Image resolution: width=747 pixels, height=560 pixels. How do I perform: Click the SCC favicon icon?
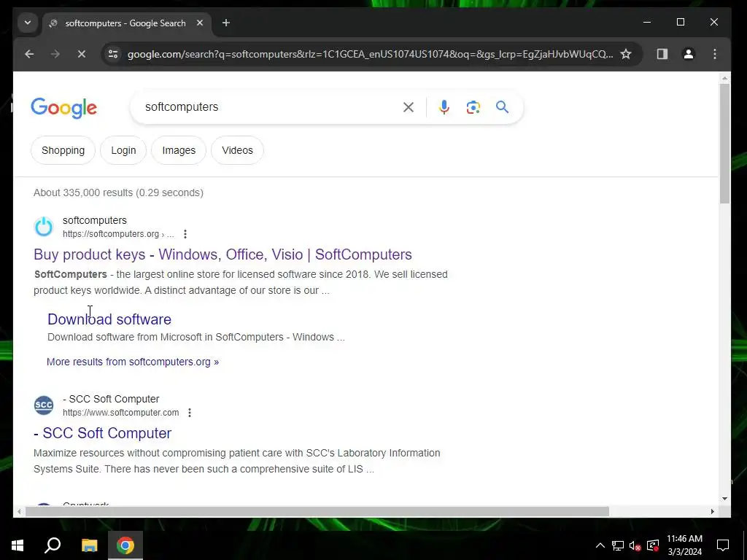tap(44, 405)
